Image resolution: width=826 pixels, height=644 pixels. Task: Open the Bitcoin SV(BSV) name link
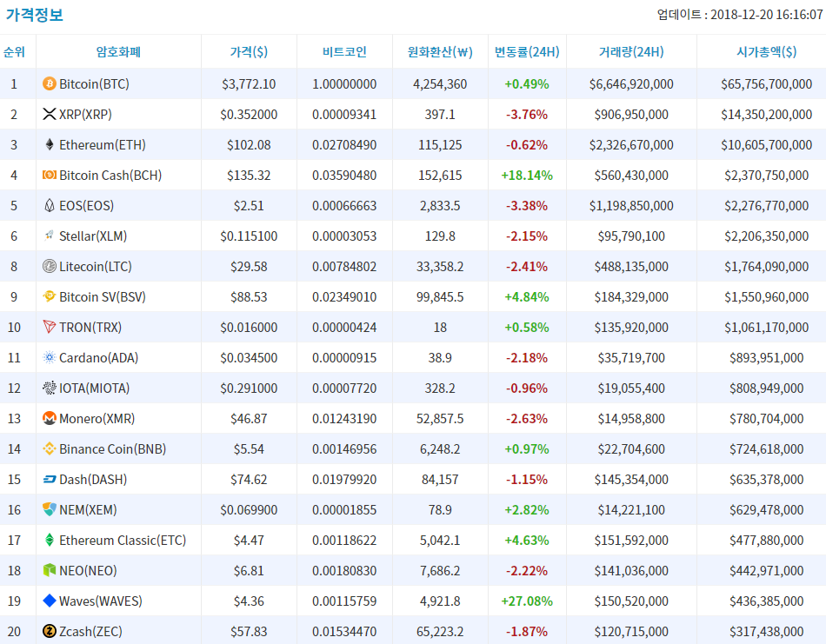103,296
